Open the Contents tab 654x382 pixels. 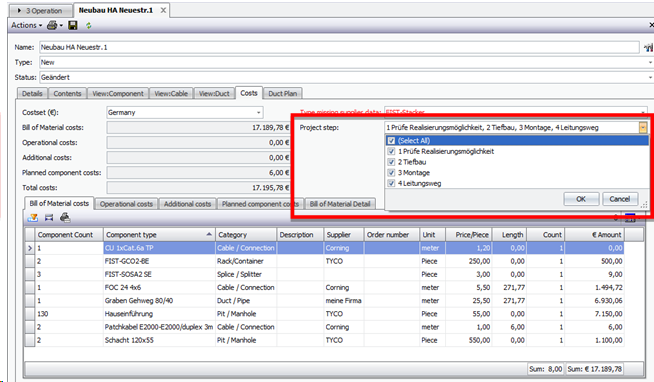tap(68, 93)
